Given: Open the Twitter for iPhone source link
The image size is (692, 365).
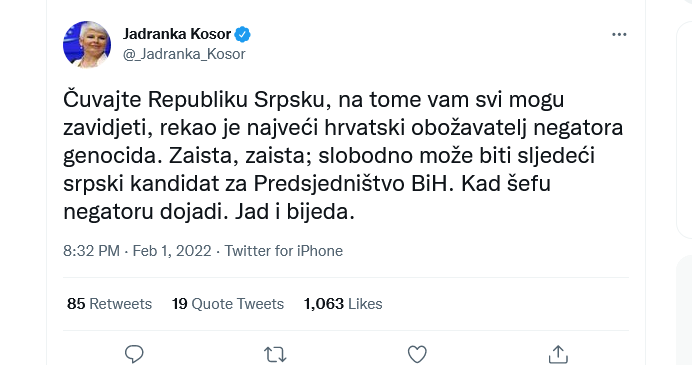Looking at the screenshot, I should pyautogui.click(x=284, y=251).
